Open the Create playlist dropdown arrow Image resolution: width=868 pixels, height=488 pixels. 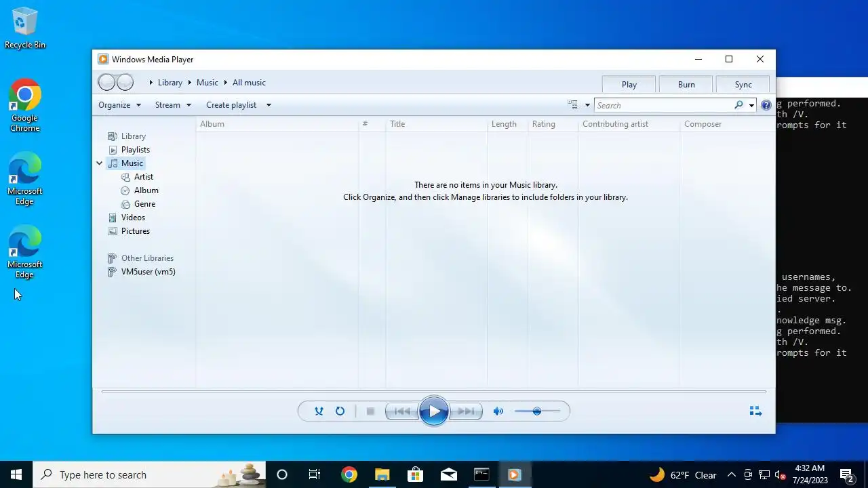click(x=269, y=105)
